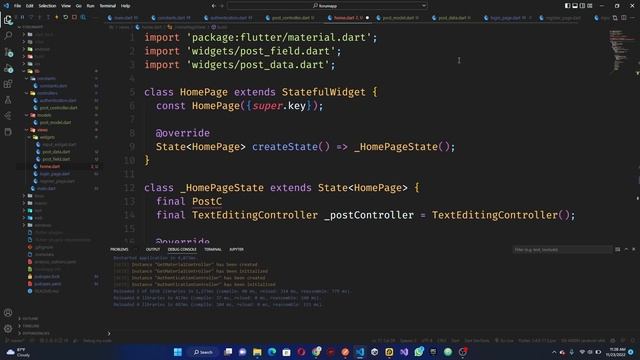
Task: Switch to the login_page.dart editor tab
Action: pos(506,18)
